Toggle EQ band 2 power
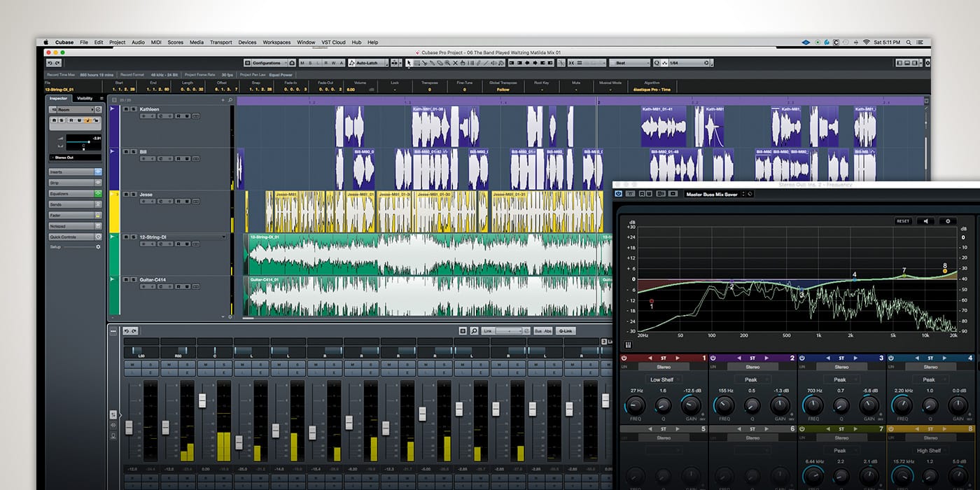This screenshot has width=980, height=490. (713, 358)
